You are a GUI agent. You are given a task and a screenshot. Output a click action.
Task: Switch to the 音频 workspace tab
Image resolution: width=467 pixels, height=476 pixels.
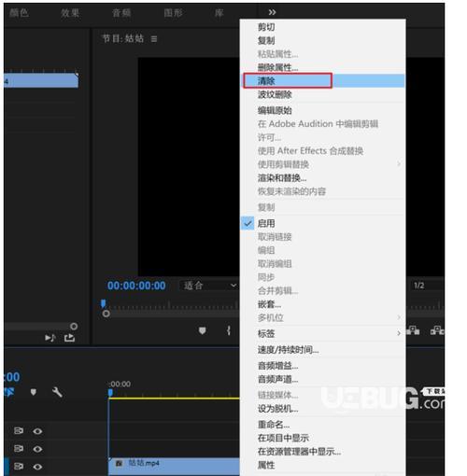coord(121,13)
